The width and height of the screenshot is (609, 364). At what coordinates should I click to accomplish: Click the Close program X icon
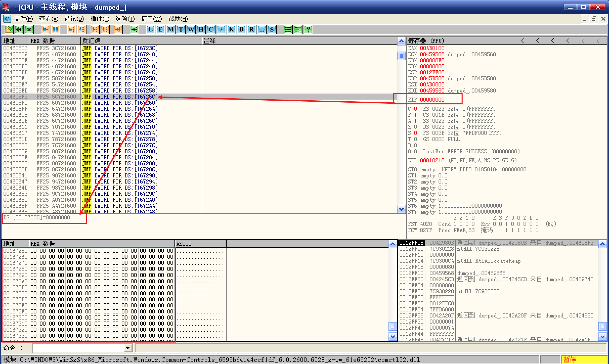[29, 30]
